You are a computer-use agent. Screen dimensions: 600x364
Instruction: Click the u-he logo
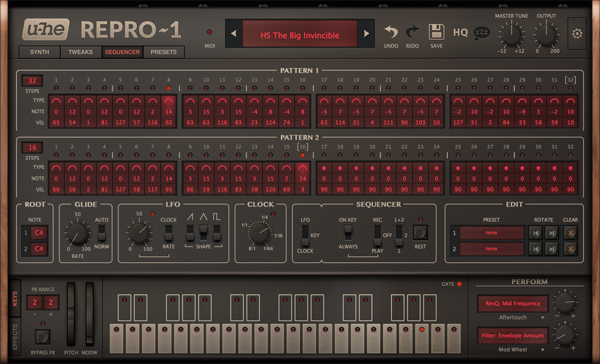tap(46, 29)
